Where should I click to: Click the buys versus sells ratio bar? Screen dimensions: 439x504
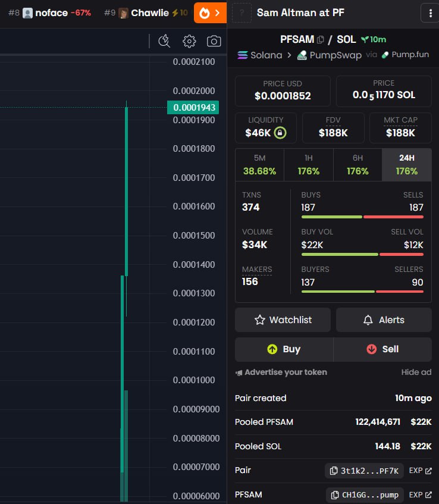tap(362, 217)
